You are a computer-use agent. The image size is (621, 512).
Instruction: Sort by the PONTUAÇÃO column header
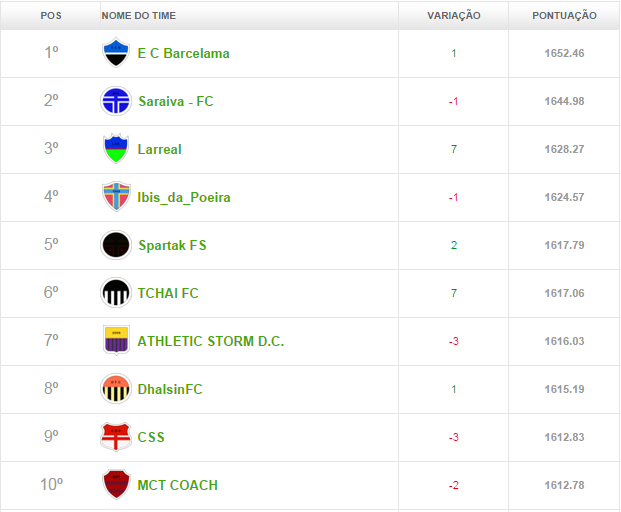coord(565,16)
